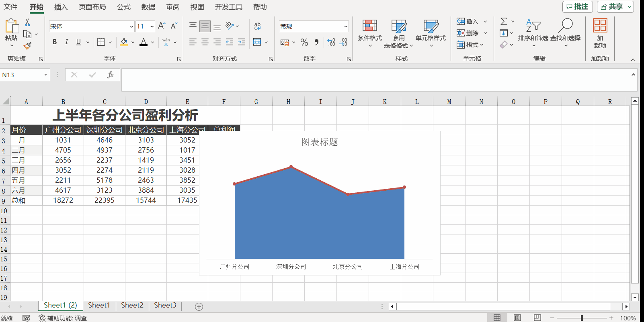Switch to the Sheet2 worksheet tab
The width and height of the screenshot is (644, 322).
click(132, 305)
